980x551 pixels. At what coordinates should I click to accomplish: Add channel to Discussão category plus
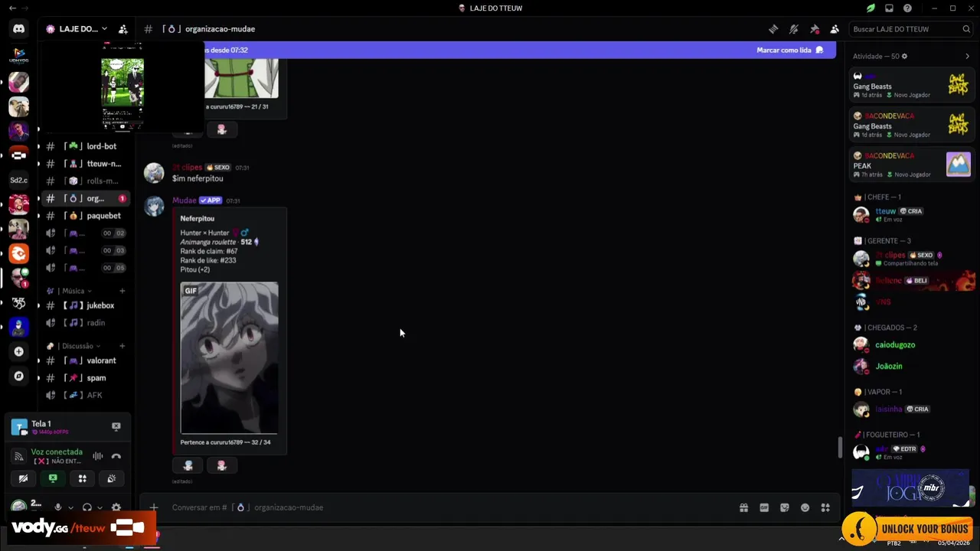[x=122, y=346]
